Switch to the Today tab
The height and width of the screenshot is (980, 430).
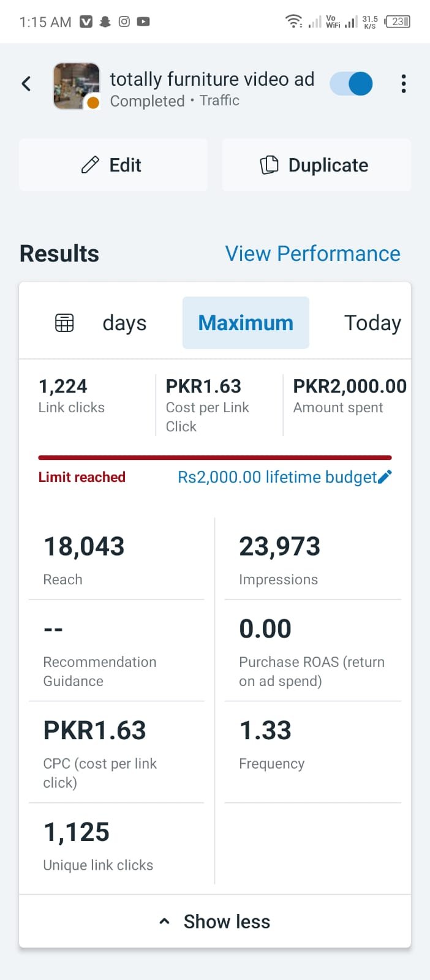pos(372,323)
